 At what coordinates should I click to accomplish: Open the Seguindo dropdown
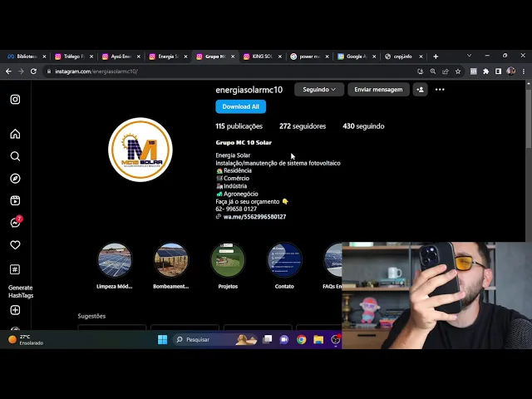(x=319, y=90)
